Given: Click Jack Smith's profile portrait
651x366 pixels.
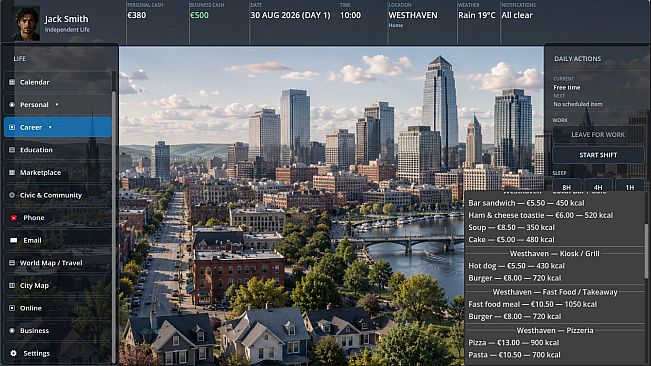Looking at the screenshot, I should point(26,23).
